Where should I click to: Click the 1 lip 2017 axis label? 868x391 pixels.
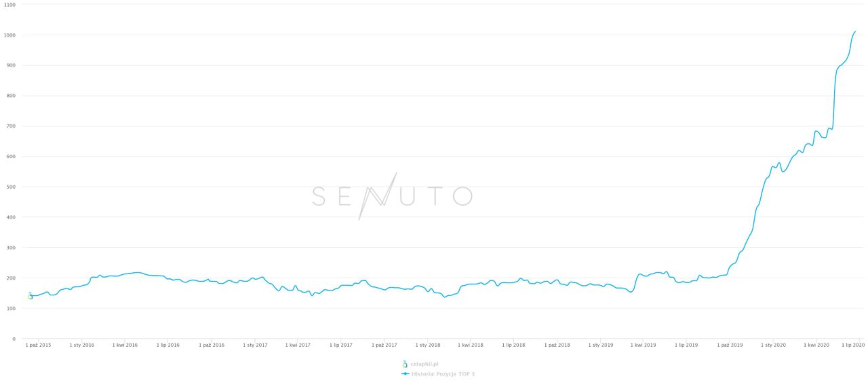point(341,345)
